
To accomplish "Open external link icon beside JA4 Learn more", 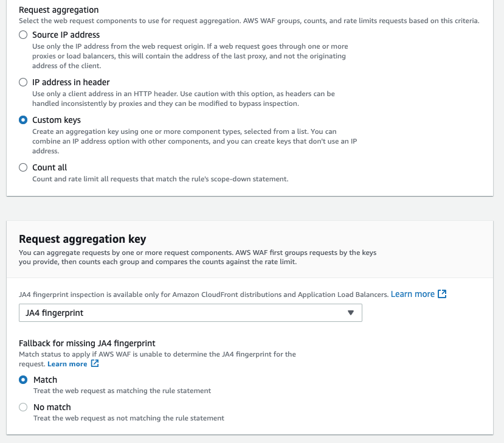I will [x=442, y=294].
